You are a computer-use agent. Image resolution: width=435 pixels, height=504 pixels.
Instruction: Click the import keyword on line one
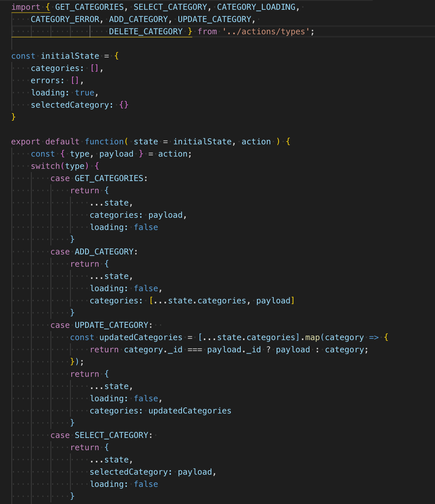26,7
